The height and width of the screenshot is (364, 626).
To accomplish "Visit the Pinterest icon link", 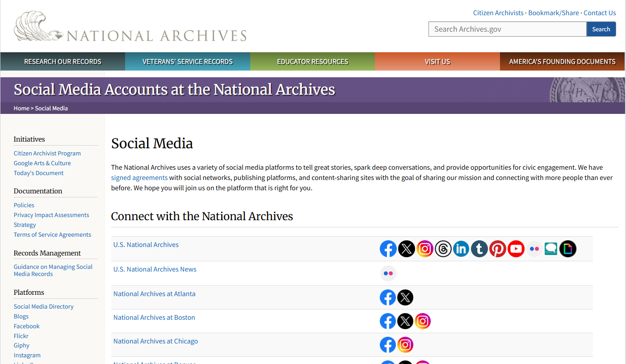I will click(497, 249).
